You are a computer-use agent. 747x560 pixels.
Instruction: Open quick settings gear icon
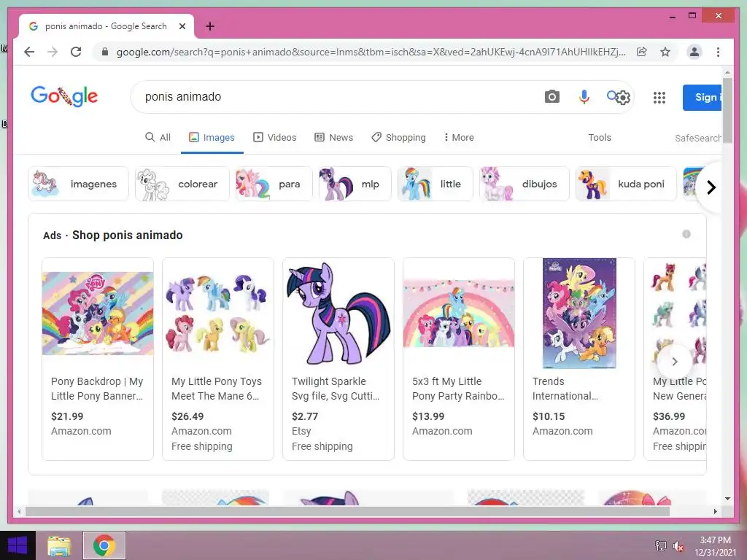coord(623,98)
